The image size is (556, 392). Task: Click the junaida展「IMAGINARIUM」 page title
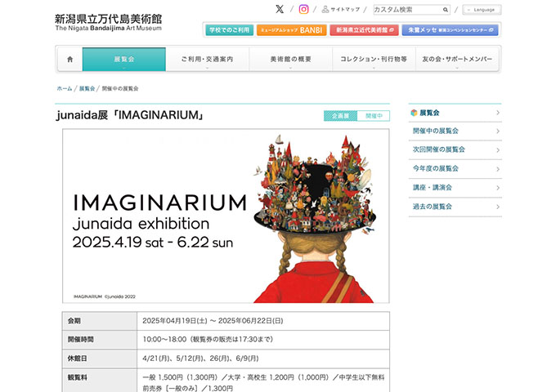pyautogui.click(x=130, y=115)
